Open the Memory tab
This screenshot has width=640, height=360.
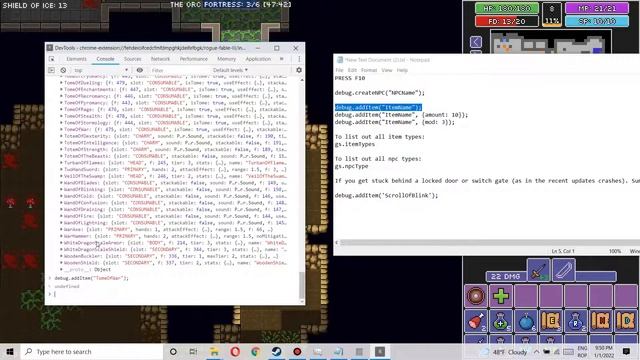pyautogui.click(x=227, y=59)
